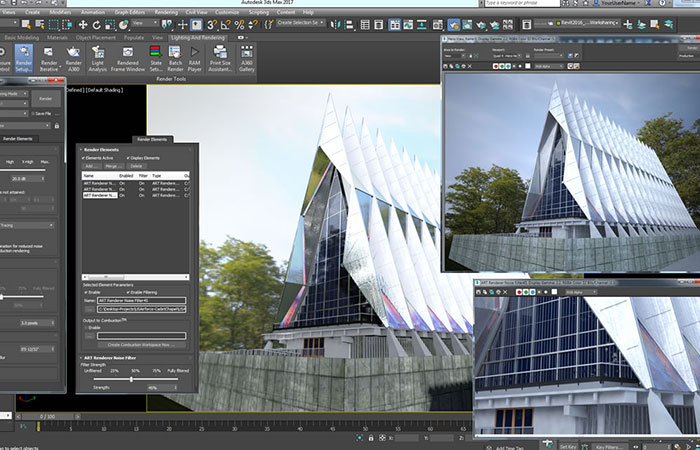This screenshot has height=450, width=700.
Task: Switch to the Object Placement ribbon tab
Action: click(104, 35)
